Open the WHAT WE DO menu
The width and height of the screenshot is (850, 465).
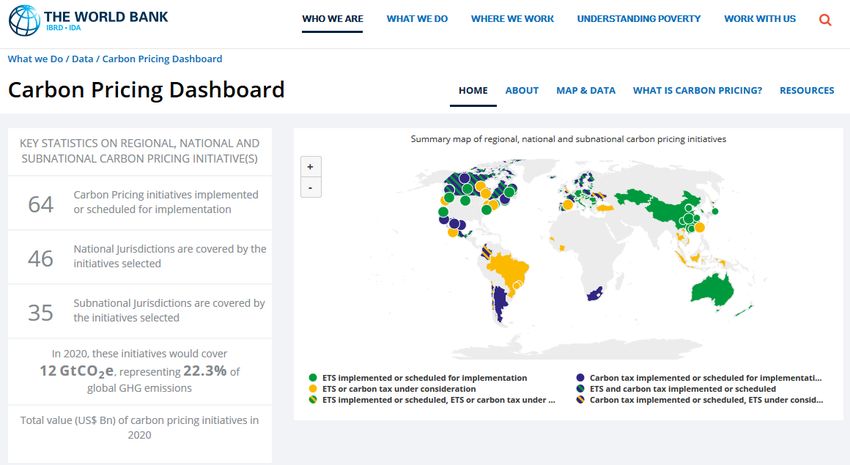[x=417, y=18]
